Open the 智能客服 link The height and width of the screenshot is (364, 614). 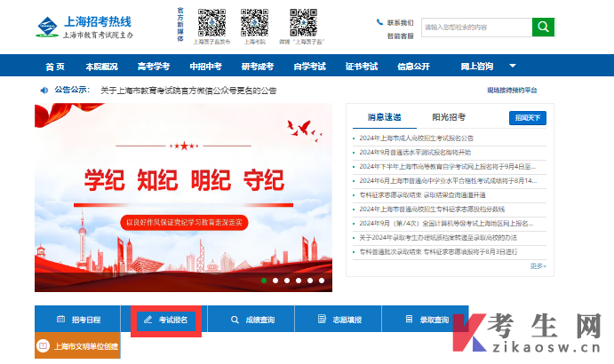pos(400,36)
